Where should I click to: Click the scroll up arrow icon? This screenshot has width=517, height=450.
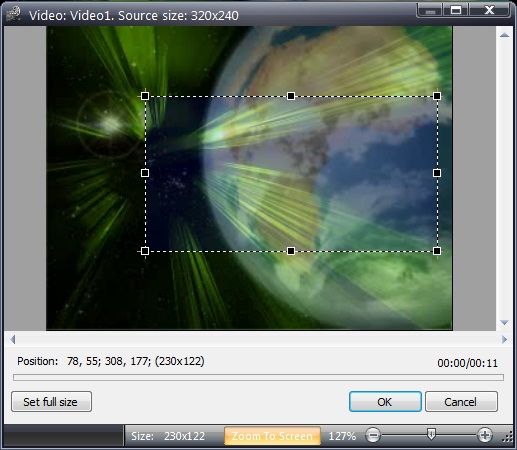pyautogui.click(x=504, y=35)
